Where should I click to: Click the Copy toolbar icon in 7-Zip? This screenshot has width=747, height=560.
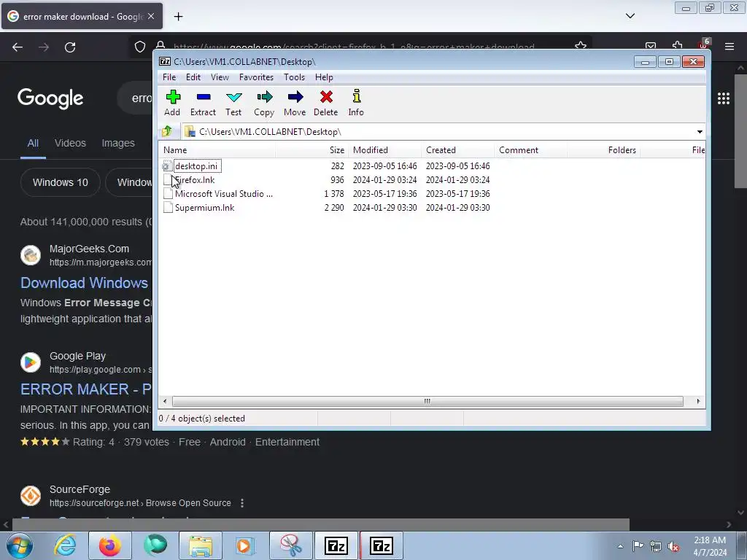[264, 97]
